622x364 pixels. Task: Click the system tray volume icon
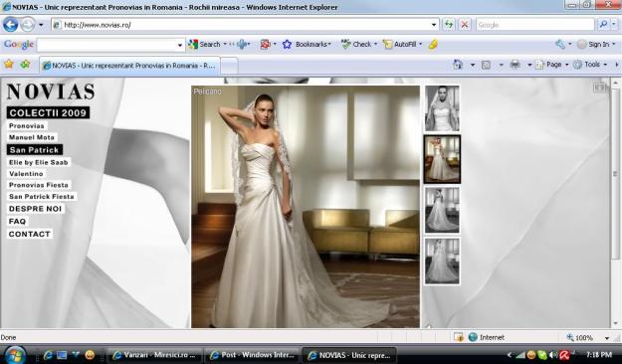553,355
